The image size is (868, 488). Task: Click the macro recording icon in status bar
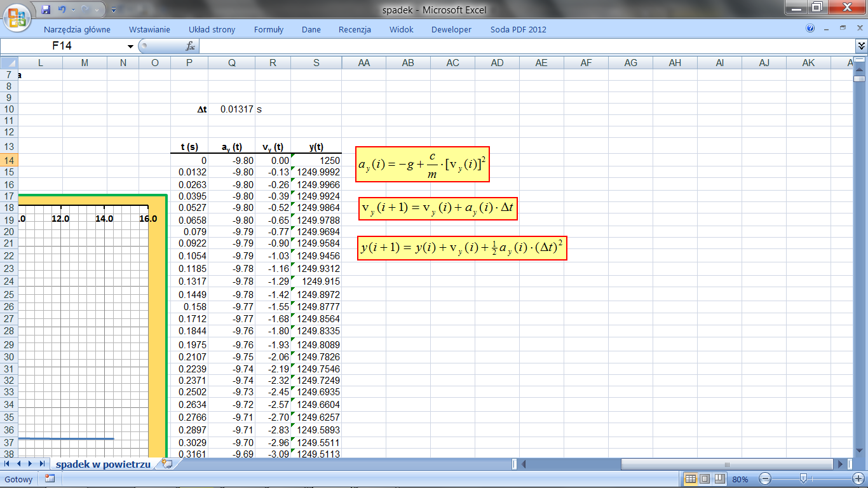tap(50, 479)
